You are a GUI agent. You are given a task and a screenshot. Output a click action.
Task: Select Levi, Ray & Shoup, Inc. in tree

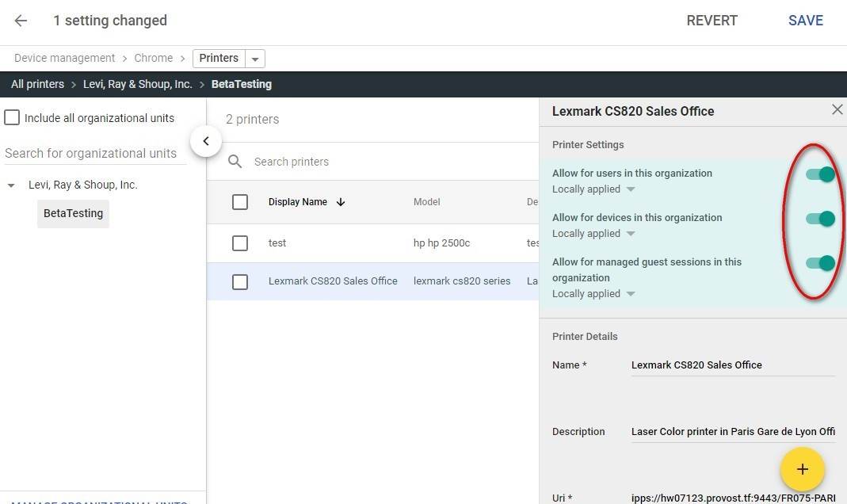pyautogui.click(x=83, y=185)
